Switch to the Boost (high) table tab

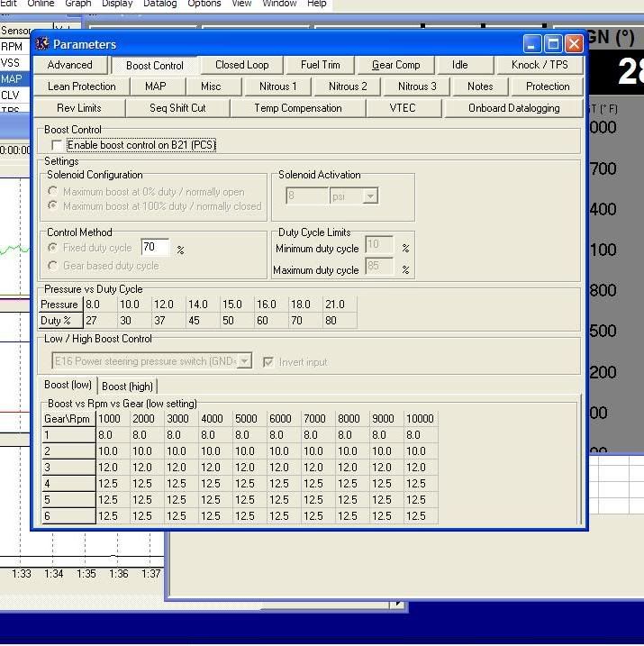click(x=127, y=386)
